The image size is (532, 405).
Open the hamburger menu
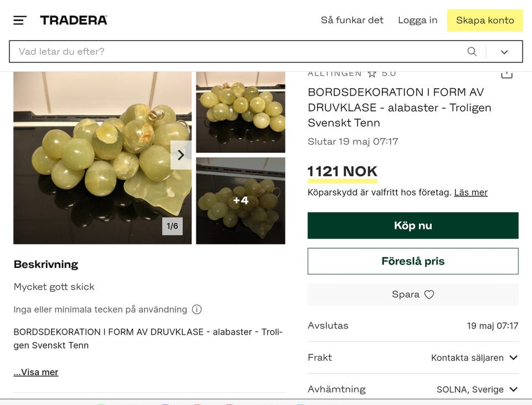(20, 21)
